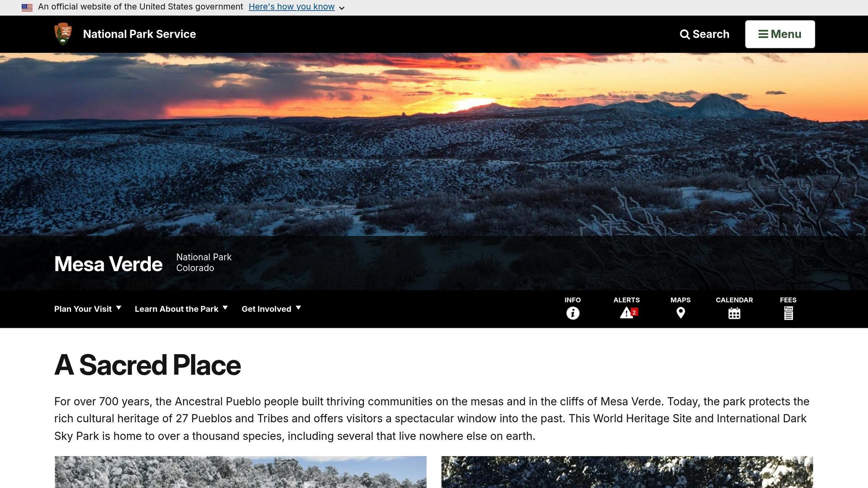
Task: Open the snow-covered trees thumbnail on right
Action: click(627, 472)
